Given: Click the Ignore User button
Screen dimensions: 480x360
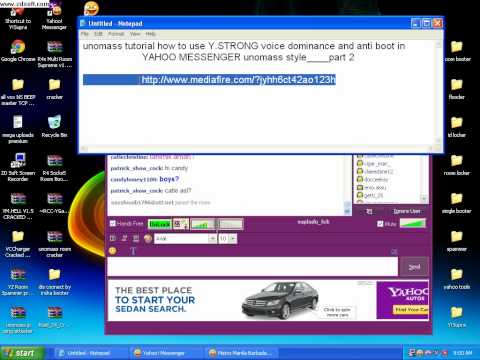Looking at the screenshot, I should pos(407,211).
